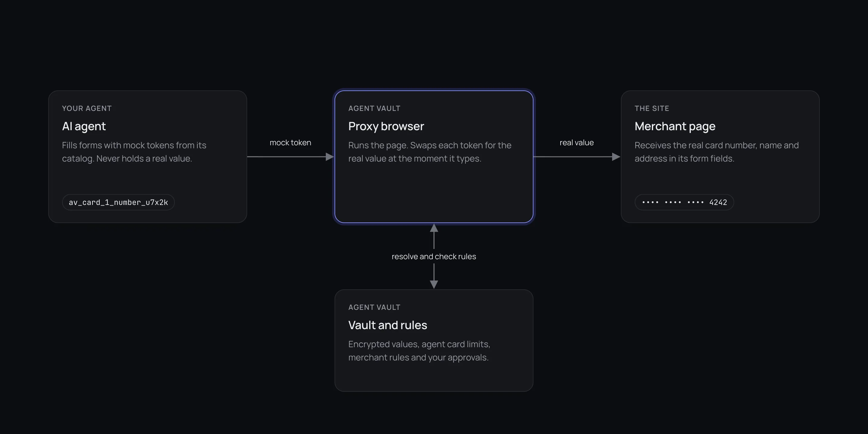This screenshot has height=434, width=868.
Task: Click the 'Fills forms with mock tokens' description
Action: (134, 152)
